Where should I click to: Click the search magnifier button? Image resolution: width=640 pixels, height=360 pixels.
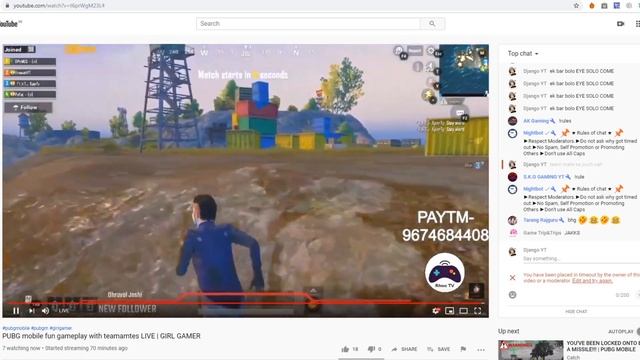tap(432, 24)
